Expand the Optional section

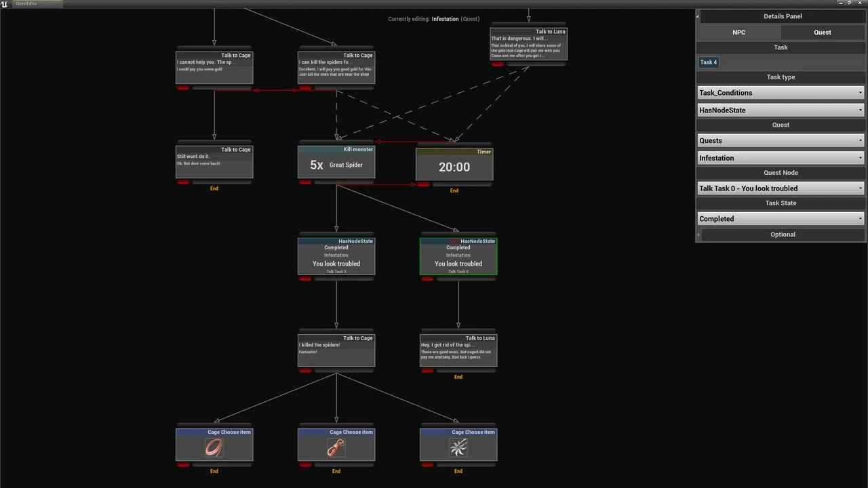tap(782, 235)
